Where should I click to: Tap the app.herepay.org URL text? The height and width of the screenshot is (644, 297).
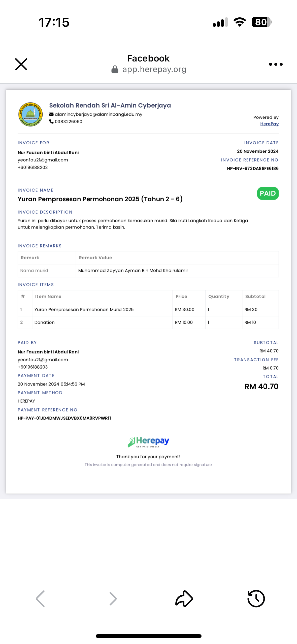tap(154, 69)
